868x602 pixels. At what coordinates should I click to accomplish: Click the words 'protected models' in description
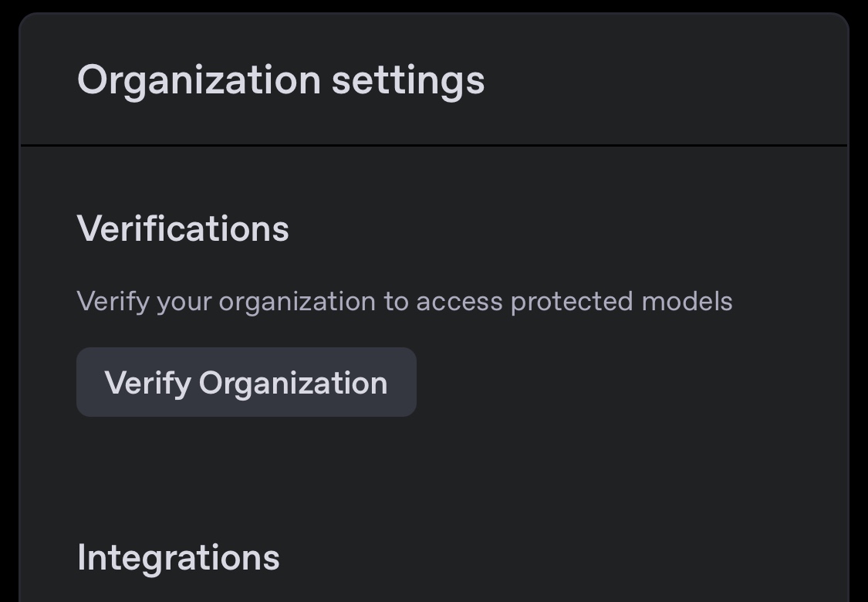click(622, 303)
